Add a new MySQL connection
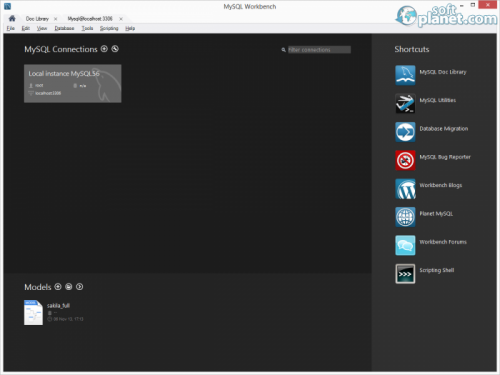The width and height of the screenshot is (500, 375). click(104, 49)
